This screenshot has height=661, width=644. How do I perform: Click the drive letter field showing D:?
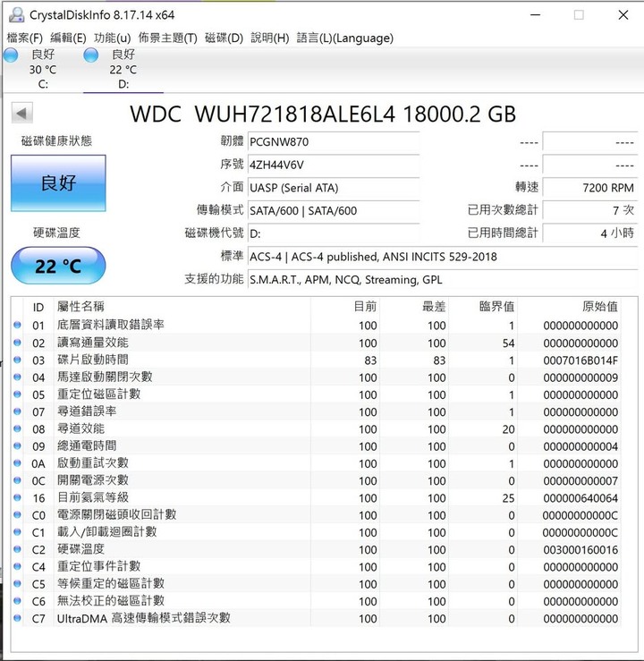click(334, 233)
